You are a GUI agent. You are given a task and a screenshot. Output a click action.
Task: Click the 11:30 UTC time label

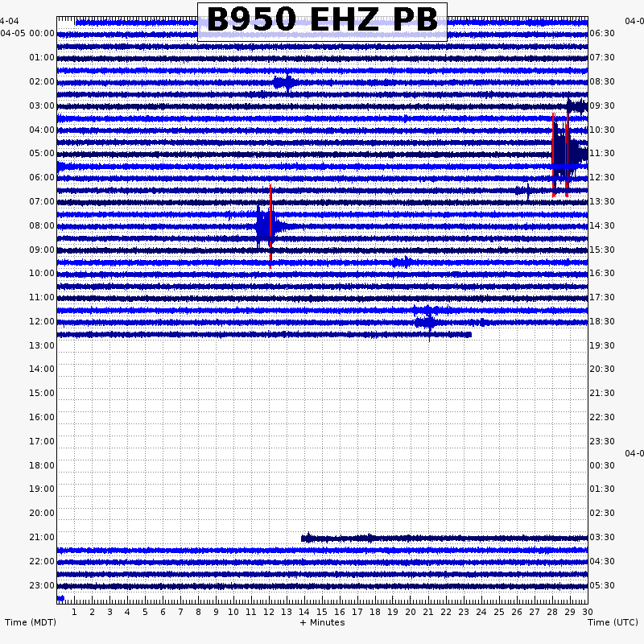pos(602,153)
